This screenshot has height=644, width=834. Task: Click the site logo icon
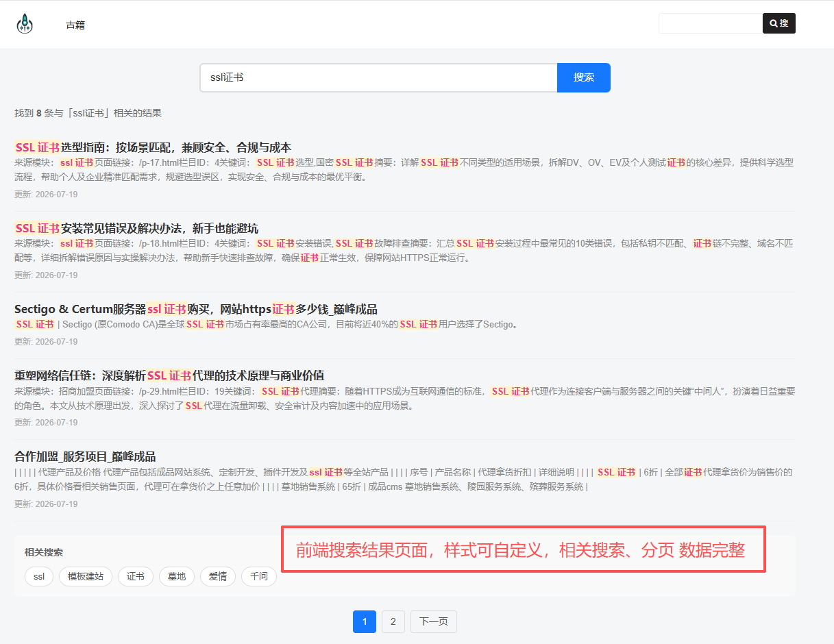point(25,24)
